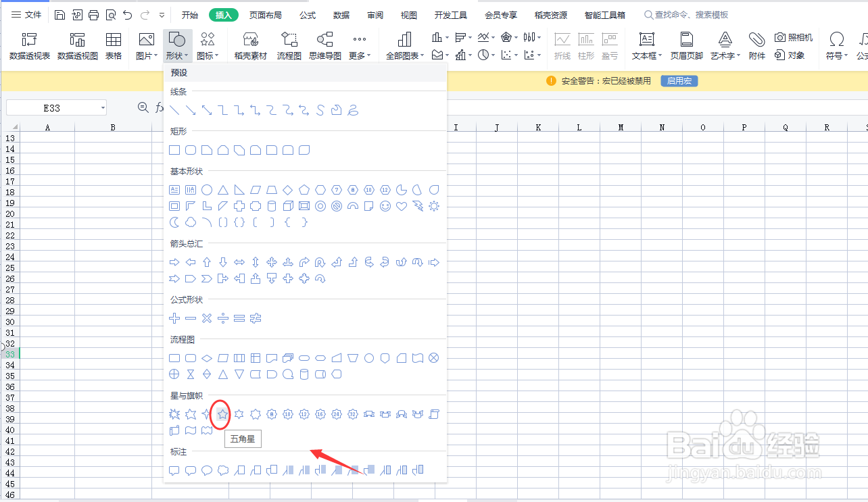The image size is (868, 502).
Task: Select the explosion burst star shape
Action: (x=174, y=413)
